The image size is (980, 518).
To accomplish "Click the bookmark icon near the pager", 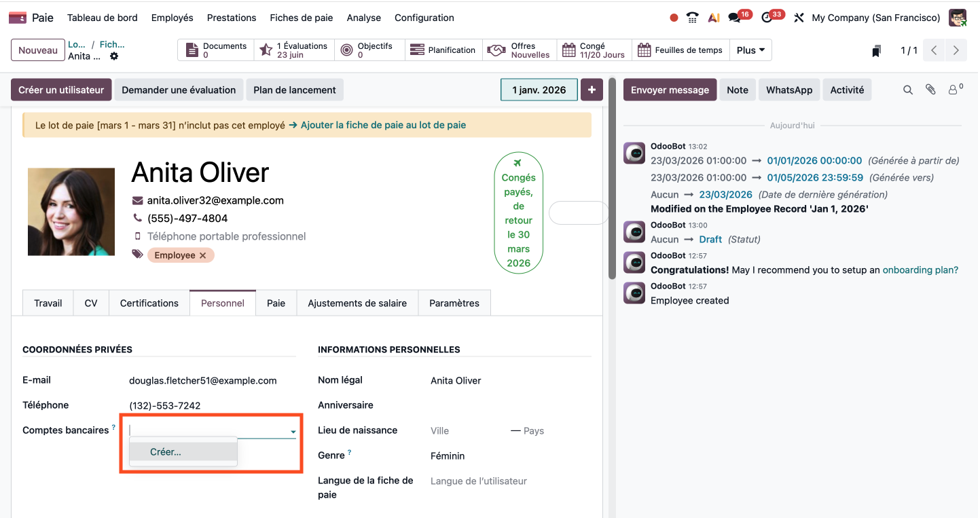I will (877, 51).
